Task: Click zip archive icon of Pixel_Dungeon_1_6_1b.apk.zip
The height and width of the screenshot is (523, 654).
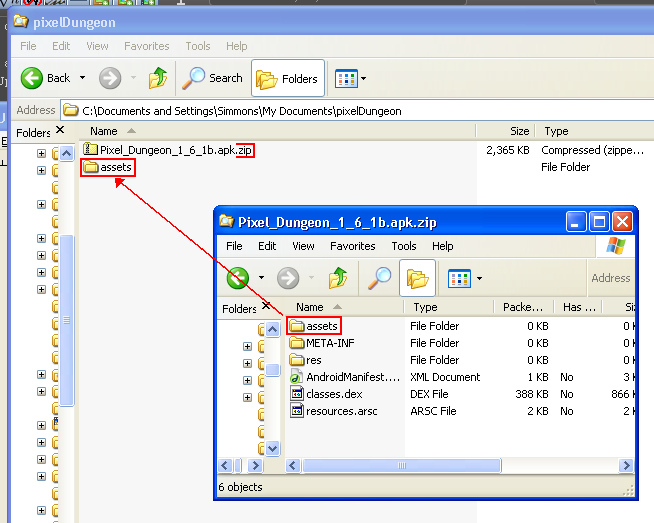Action: pyautogui.click(x=90, y=149)
